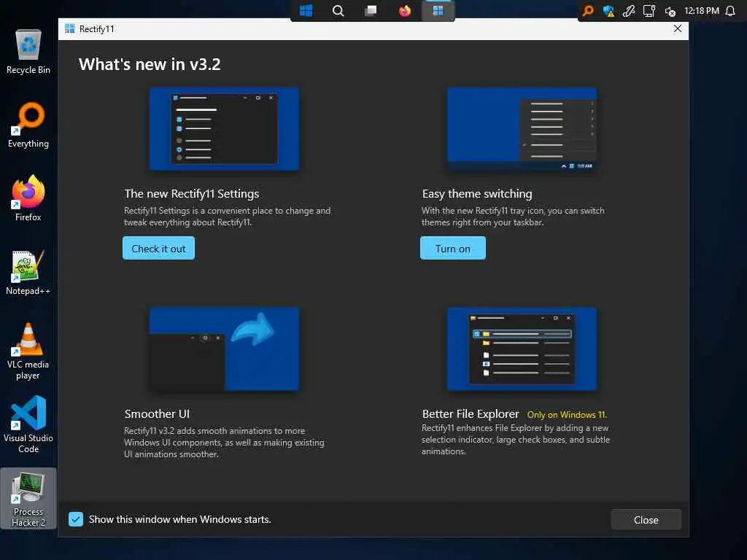Click the "What's new in v3.2" heading

click(x=150, y=64)
